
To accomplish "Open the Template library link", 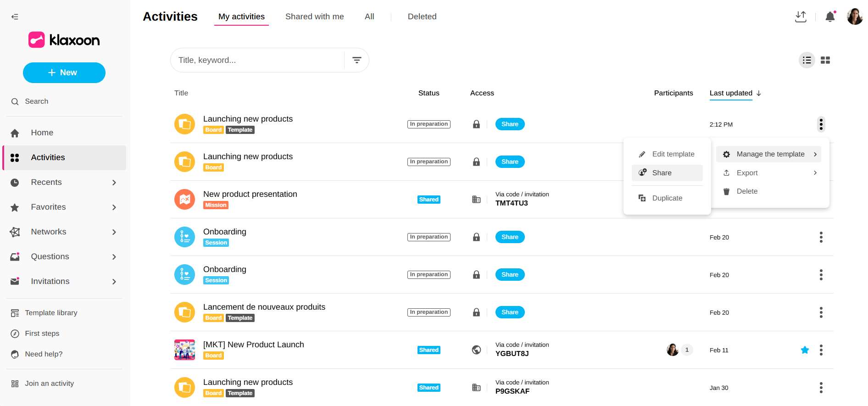I will [x=51, y=313].
